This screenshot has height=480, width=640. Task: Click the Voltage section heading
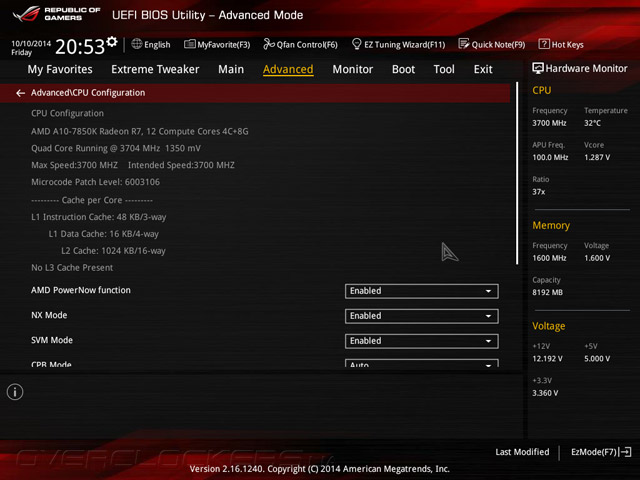tap(549, 326)
